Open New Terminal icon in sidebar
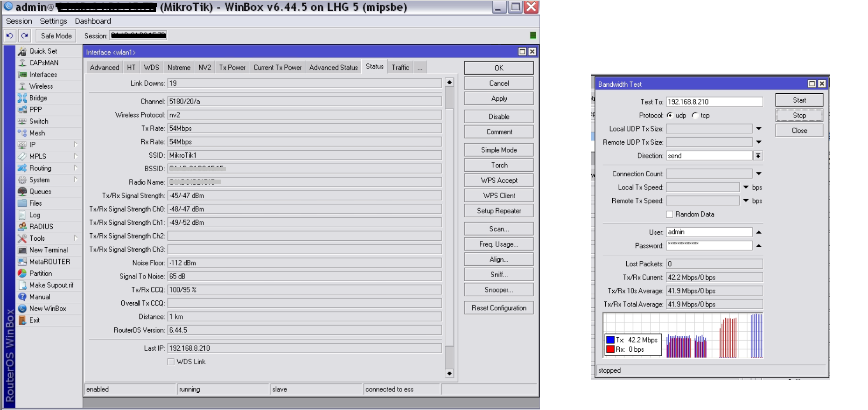The height and width of the screenshot is (410, 868). (x=22, y=250)
